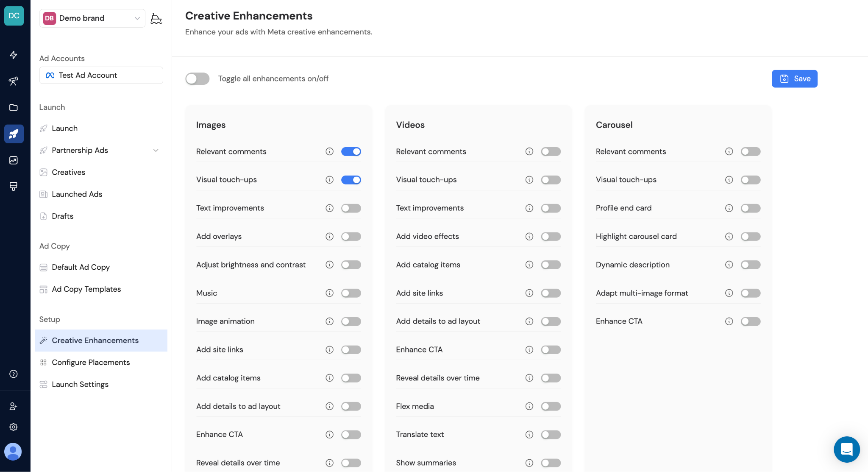The width and height of the screenshot is (868, 472).
Task: Disable Relevant comments for Images
Action: (351, 151)
